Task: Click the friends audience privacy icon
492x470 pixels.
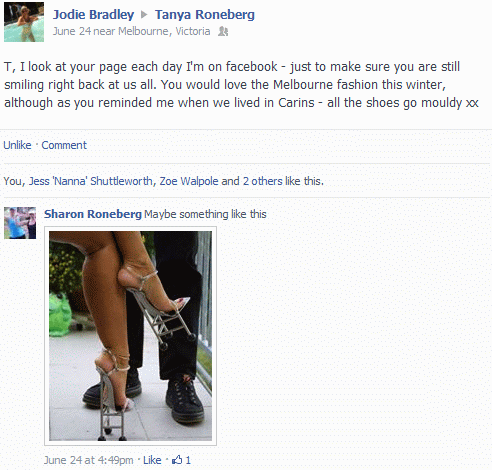Action: coord(223,31)
